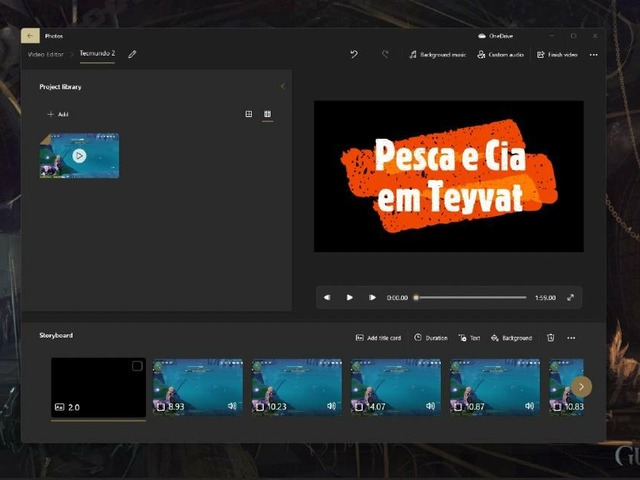Open Custom audio settings

[502, 54]
